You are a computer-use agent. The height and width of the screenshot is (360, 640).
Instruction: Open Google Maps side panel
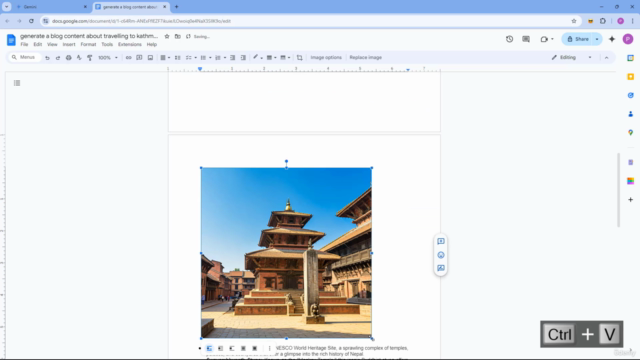[x=631, y=133]
